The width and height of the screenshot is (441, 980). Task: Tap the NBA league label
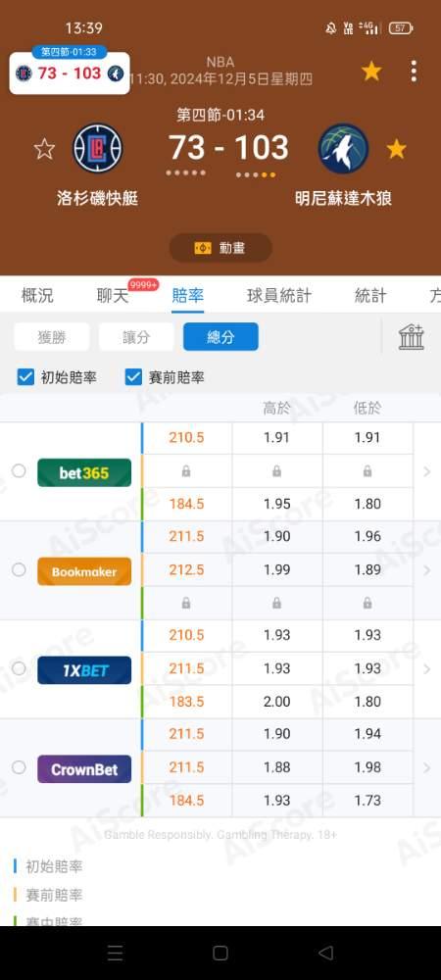pyautogui.click(x=220, y=62)
